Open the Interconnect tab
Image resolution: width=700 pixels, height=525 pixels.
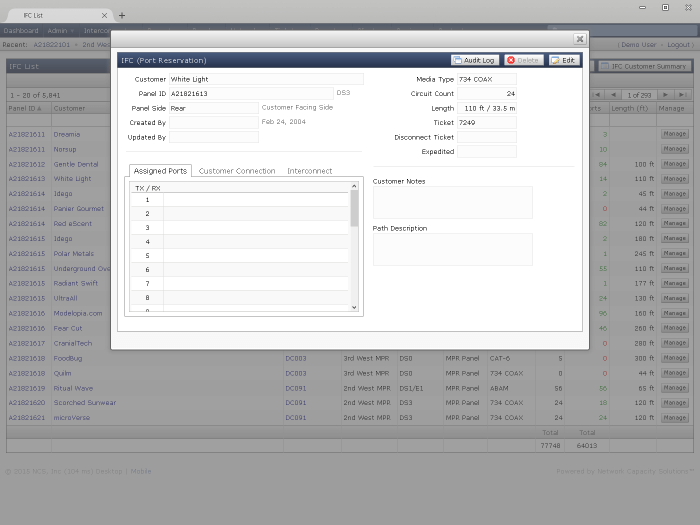click(309, 171)
